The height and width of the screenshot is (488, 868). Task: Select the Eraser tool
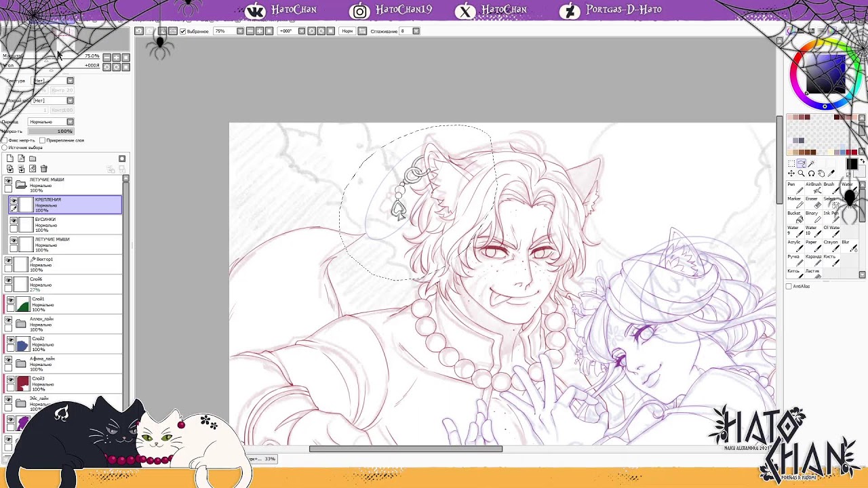tap(812, 202)
